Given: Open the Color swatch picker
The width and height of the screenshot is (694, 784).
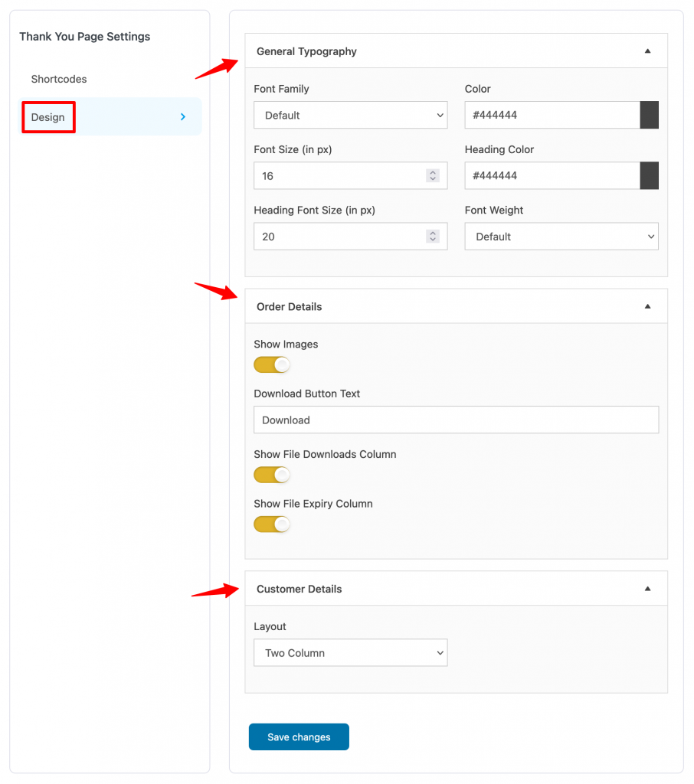Looking at the screenshot, I should point(649,115).
